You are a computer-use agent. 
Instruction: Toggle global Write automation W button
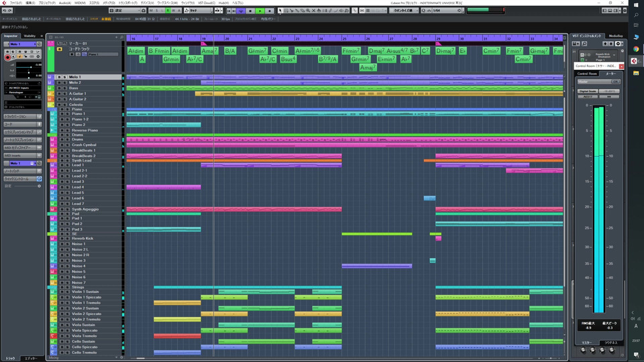(x=173, y=11)
